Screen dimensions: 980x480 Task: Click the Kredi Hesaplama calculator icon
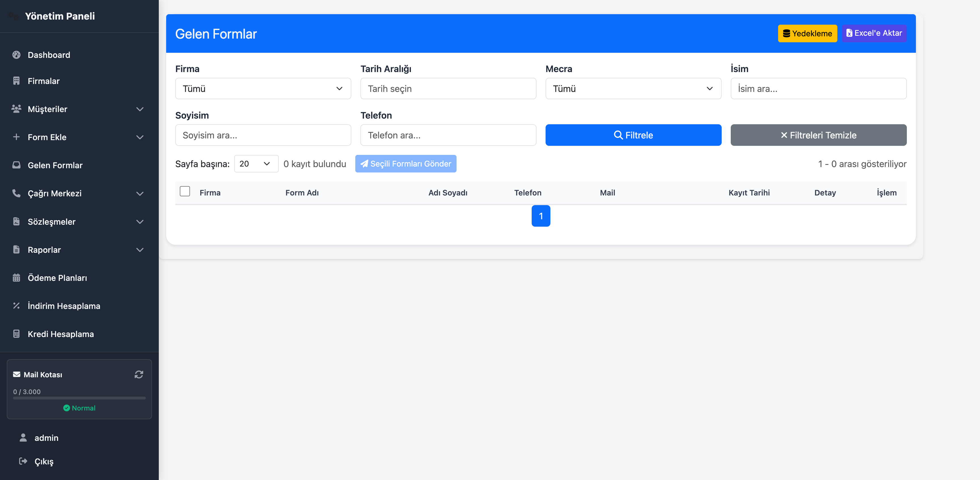click(16, 334)
